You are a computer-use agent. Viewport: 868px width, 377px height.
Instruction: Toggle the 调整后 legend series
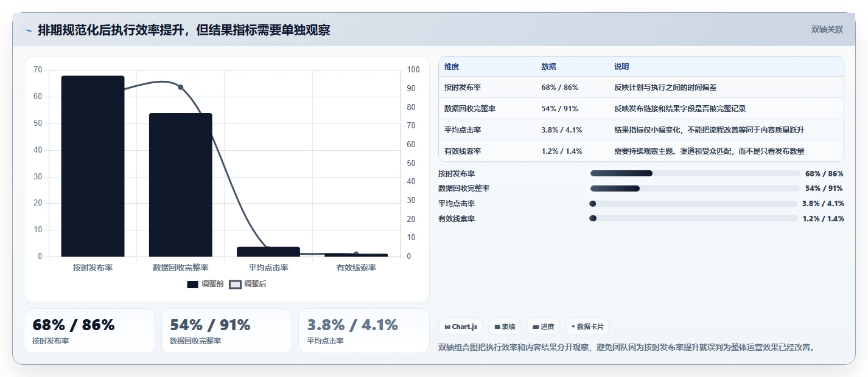248,284
